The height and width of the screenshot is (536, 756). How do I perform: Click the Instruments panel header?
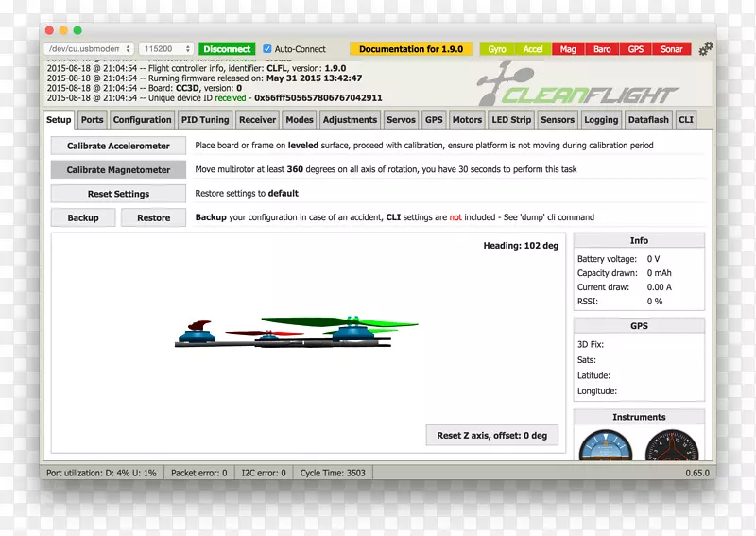[x=639, y=417]
